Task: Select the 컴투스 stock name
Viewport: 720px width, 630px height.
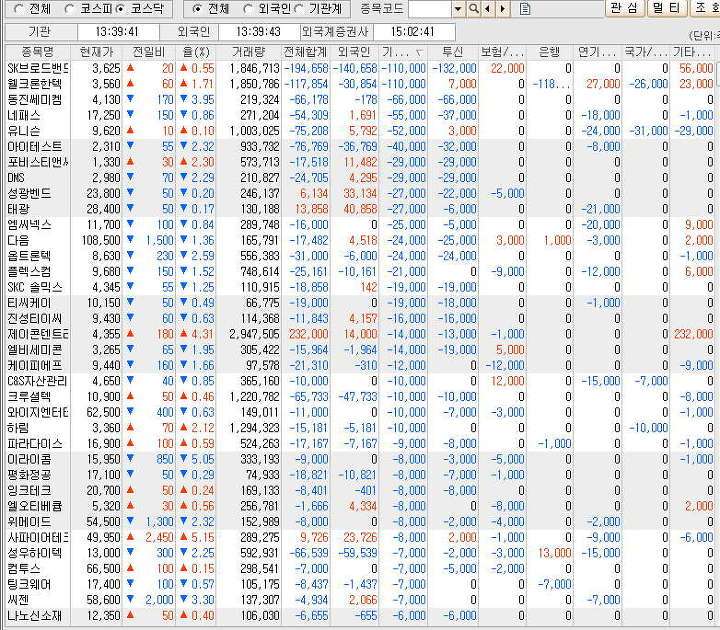Action: pyautogui.click(x=23, y=568)
